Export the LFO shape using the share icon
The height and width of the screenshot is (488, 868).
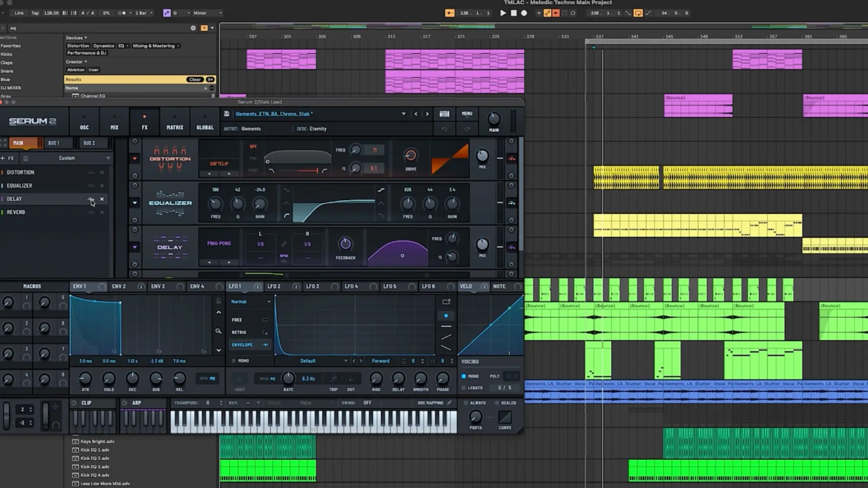(x=446, y=302)
